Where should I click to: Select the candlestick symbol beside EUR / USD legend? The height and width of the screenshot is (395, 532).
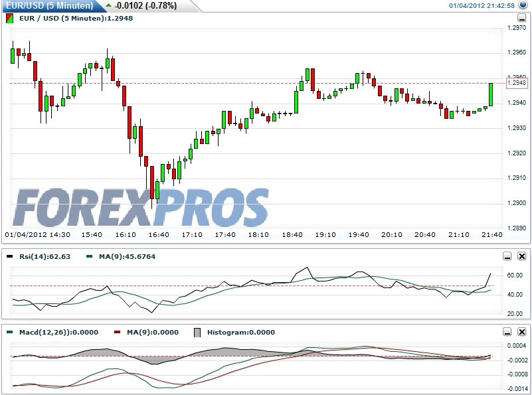click(9, 19)
